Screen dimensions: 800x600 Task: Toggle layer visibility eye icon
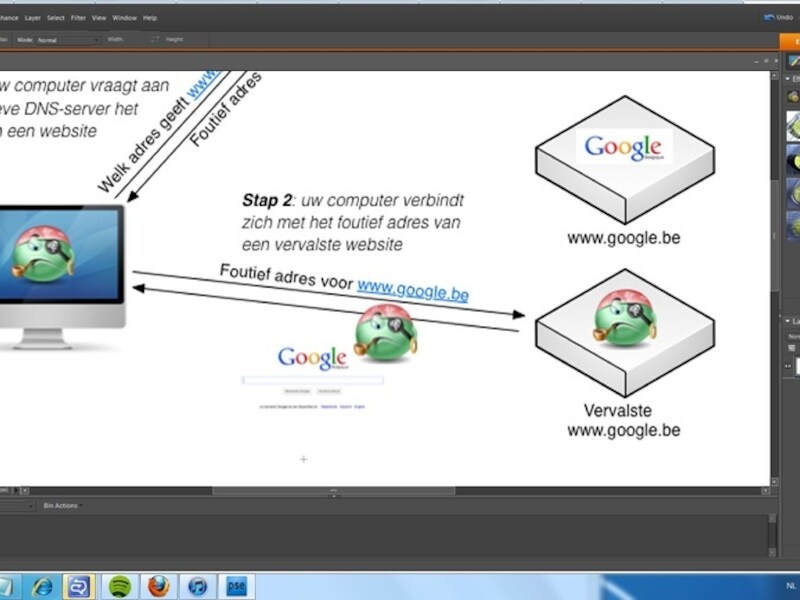point(788,366)
